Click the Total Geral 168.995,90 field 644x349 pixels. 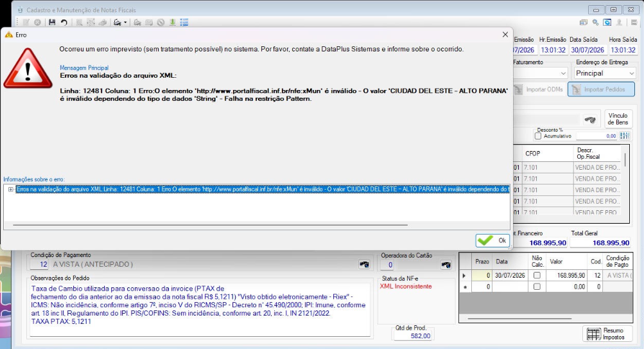[600, 242]
